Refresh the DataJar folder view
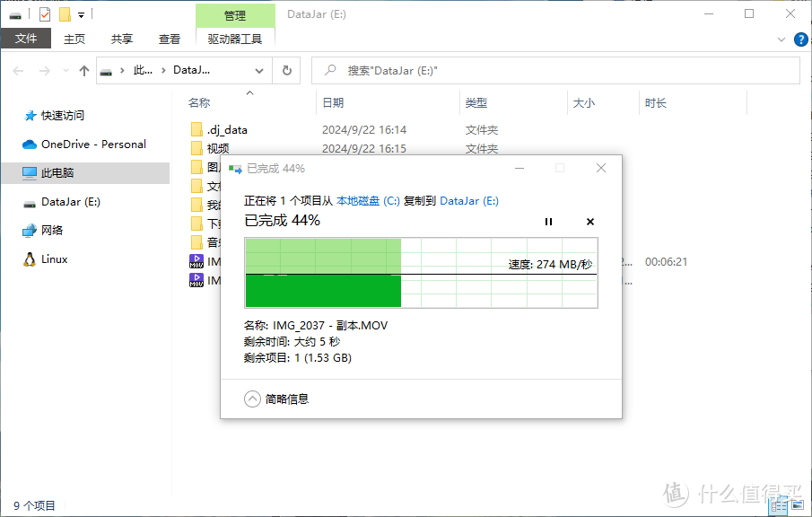 (x=286, y=71)
